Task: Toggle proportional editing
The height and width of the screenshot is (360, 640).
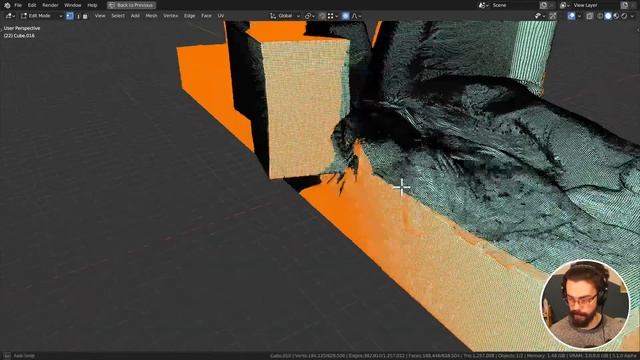Action: point(345,16)
